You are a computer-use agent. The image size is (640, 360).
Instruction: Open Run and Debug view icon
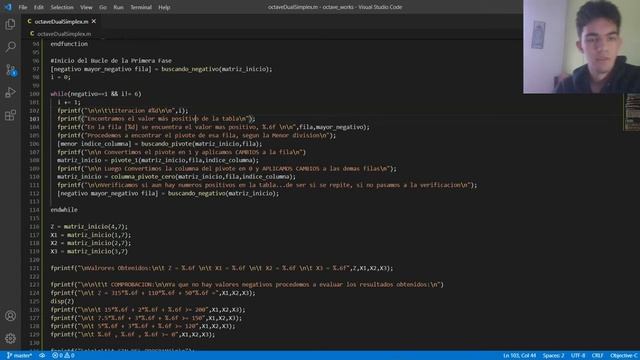click(10, 93)
